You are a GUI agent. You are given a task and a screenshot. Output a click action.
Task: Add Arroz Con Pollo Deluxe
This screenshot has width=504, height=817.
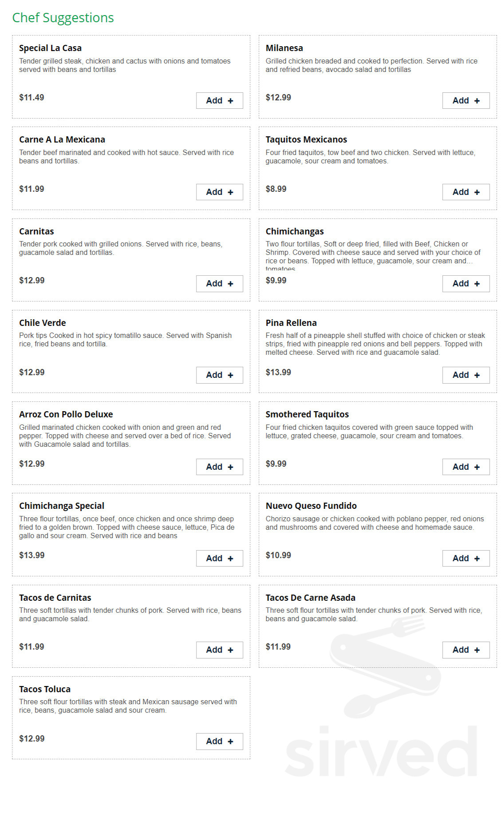pyautogui.click(x=220, y=467)
